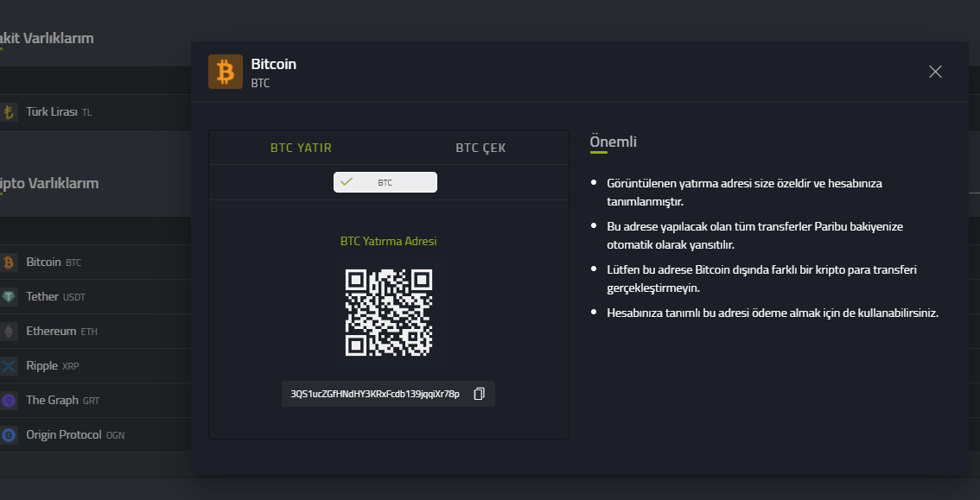Select the BTC YATIR tab

coord(301,148)
